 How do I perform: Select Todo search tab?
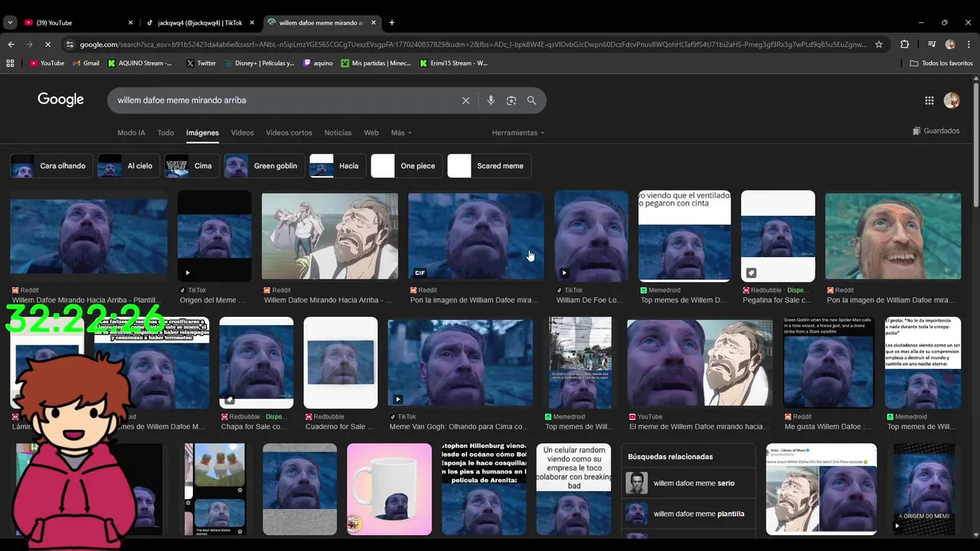coord(165,133)
